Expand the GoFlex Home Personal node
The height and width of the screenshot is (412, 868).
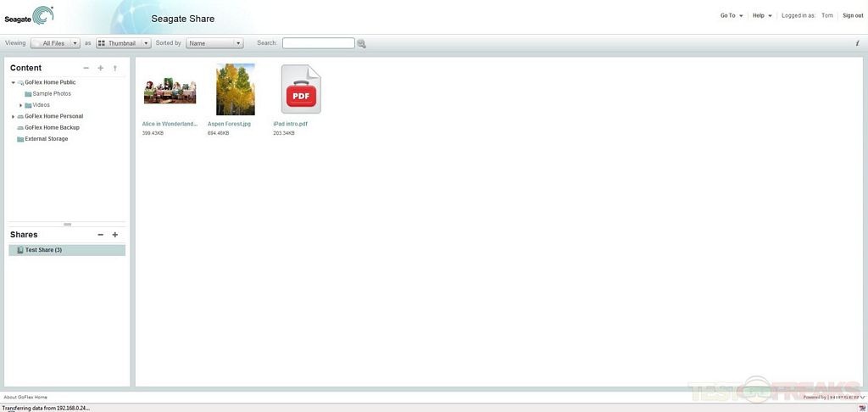point(13,116)
